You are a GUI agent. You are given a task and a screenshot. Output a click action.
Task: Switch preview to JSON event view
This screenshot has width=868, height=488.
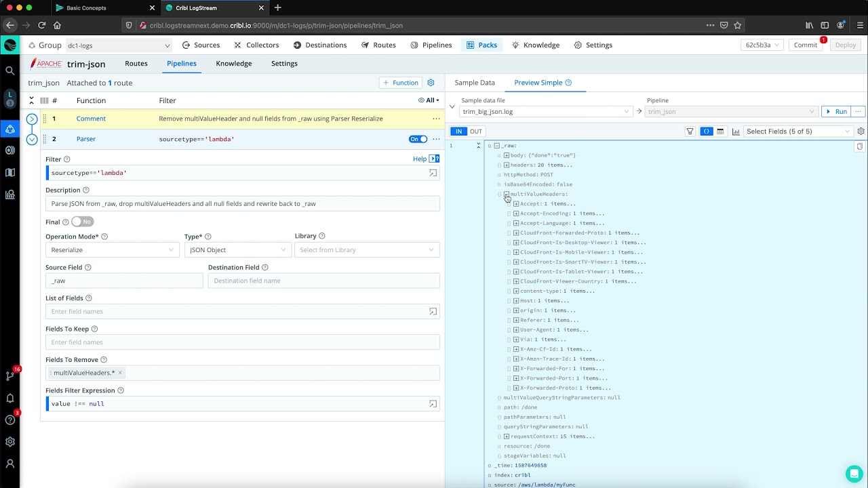(x=707, y=131)
